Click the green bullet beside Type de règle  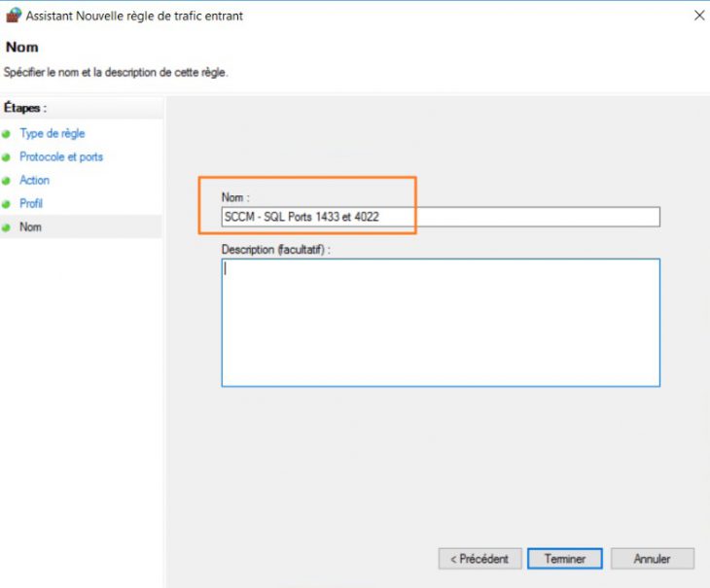tap(6, 134)
